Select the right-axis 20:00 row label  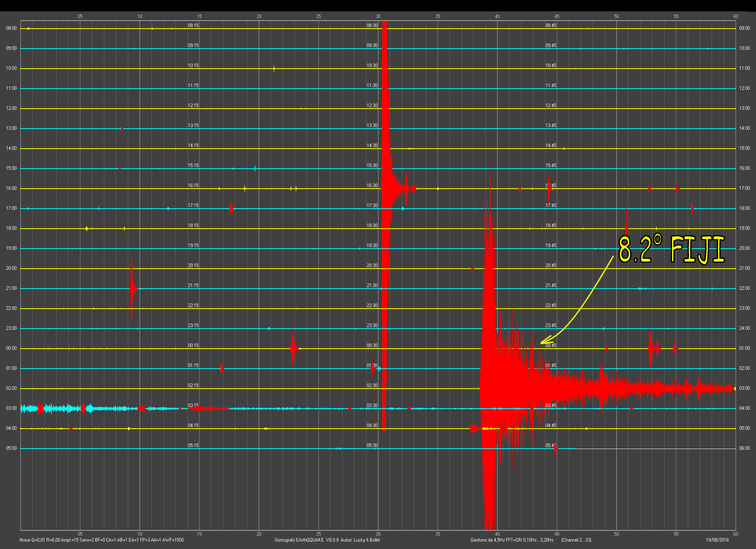(745, 248)
